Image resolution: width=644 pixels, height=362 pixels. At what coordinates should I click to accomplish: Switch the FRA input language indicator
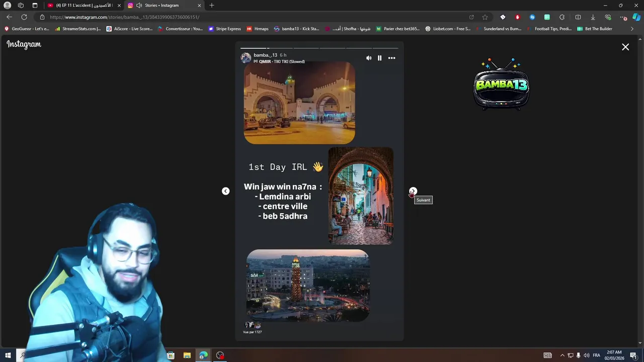pyautogui.click(x=596, y=355)
